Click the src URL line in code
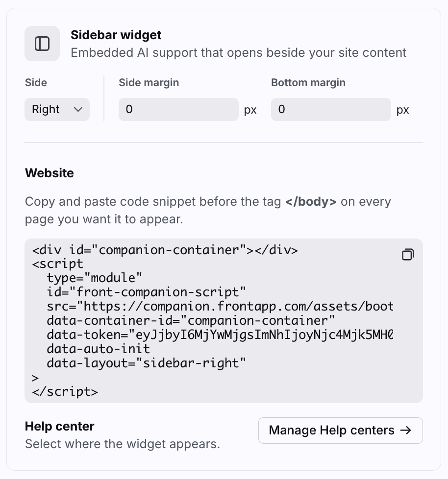 click(220, 307)
